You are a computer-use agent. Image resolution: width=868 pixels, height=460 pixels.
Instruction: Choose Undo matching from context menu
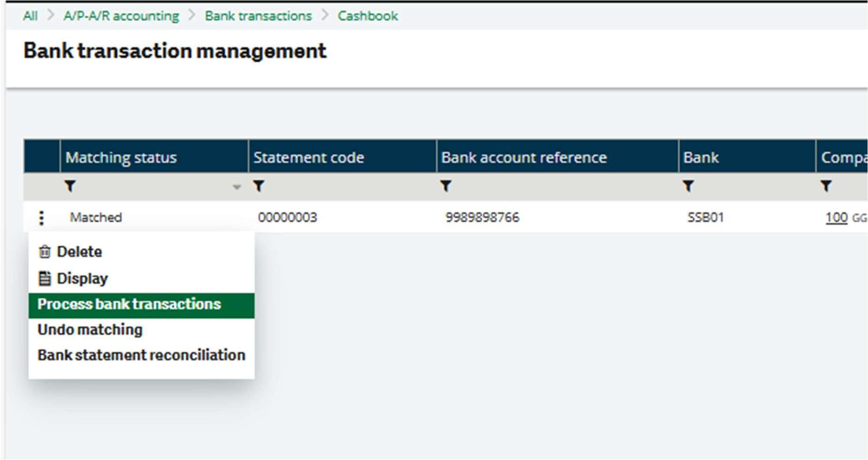click(x=90, y=330)
